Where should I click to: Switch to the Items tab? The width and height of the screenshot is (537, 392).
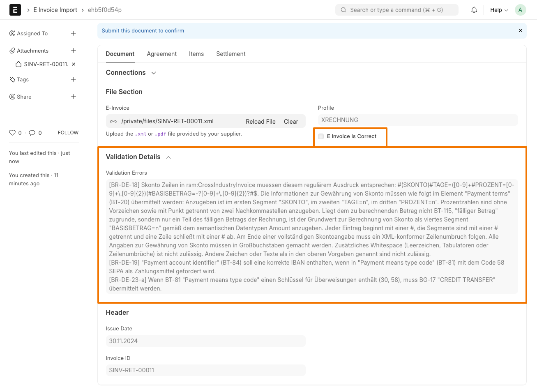196,54
